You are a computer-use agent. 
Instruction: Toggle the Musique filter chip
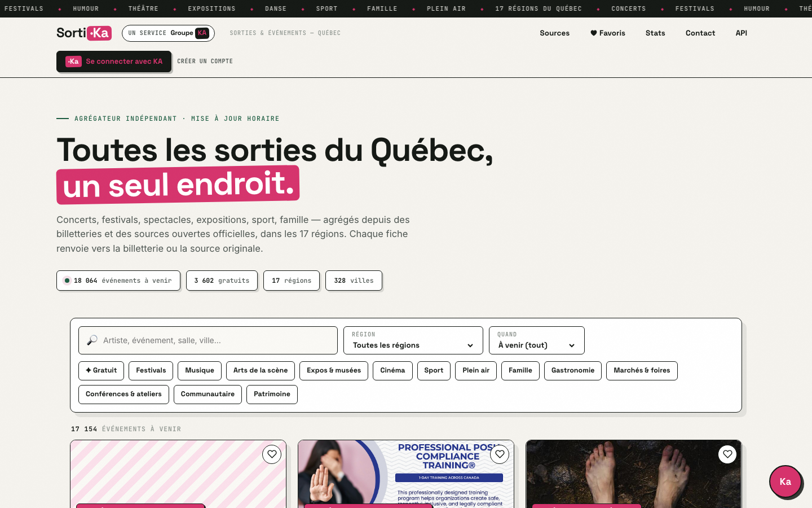click(x=200, y=371)
